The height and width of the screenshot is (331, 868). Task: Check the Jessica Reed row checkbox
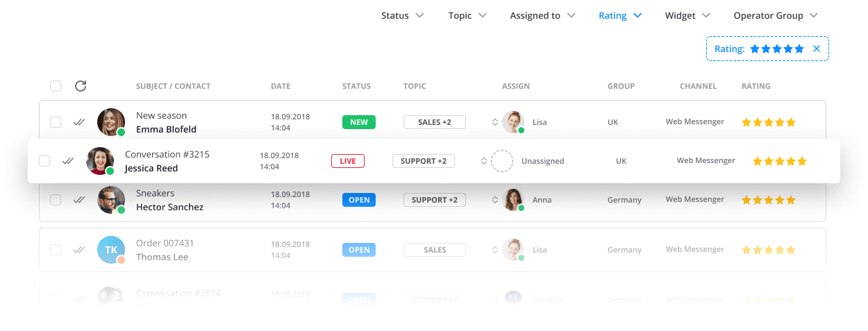point(44,161)
